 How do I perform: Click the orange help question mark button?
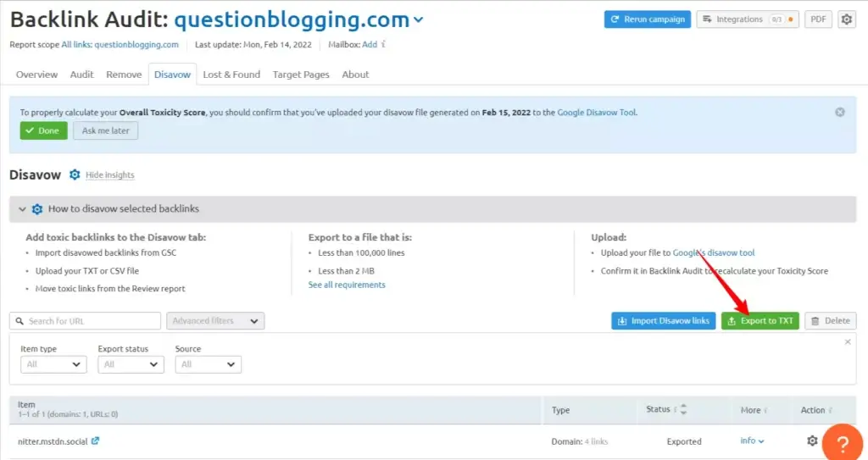(842, 443)
